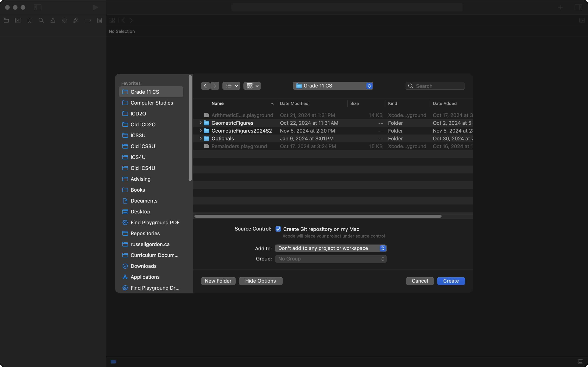This screenshot has width=588, height=367.
Task: Expand the GeometricFigures folder disclosure triangle
Action: click(x=200, y=123)
